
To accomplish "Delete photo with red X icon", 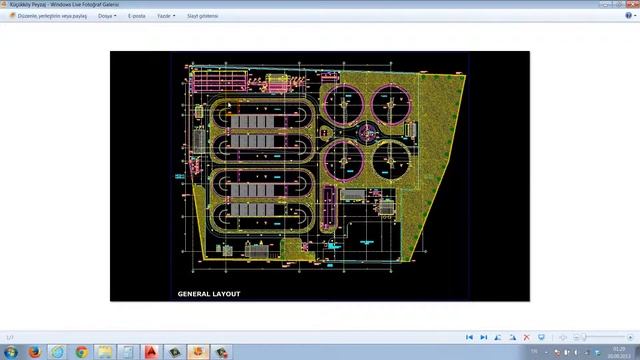I will [x=527, y=337].
